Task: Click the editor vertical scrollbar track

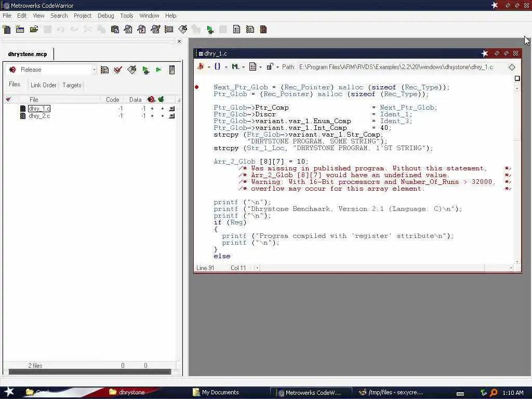Action: (517, 176)
